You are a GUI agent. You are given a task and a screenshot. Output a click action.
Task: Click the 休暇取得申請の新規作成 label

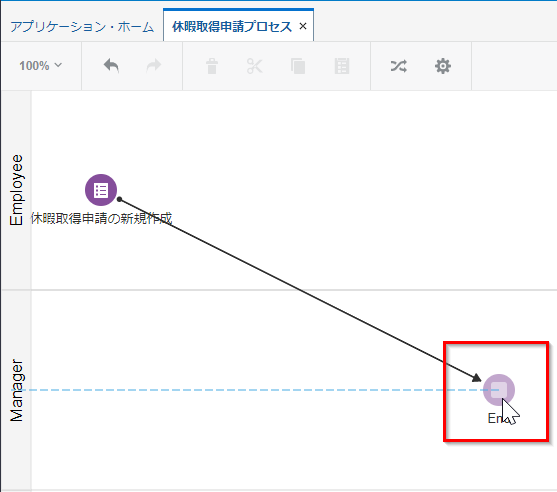click(101, 218)
